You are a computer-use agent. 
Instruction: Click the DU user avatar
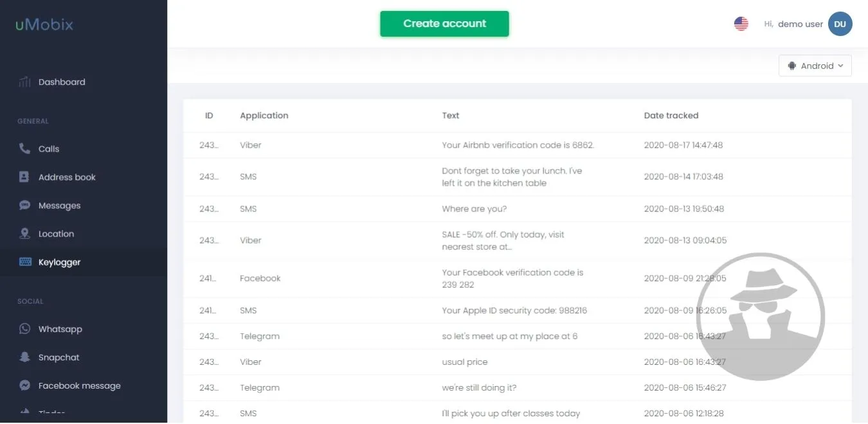coord(840,24)
